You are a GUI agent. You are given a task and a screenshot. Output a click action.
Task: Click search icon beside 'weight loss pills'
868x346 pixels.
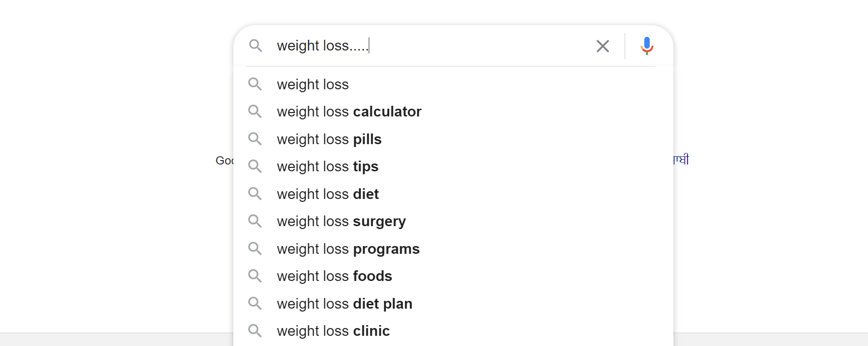point(255,139)
